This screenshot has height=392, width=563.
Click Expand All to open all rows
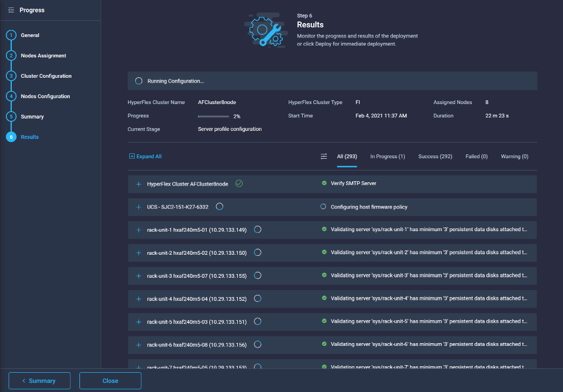[145, 157]
